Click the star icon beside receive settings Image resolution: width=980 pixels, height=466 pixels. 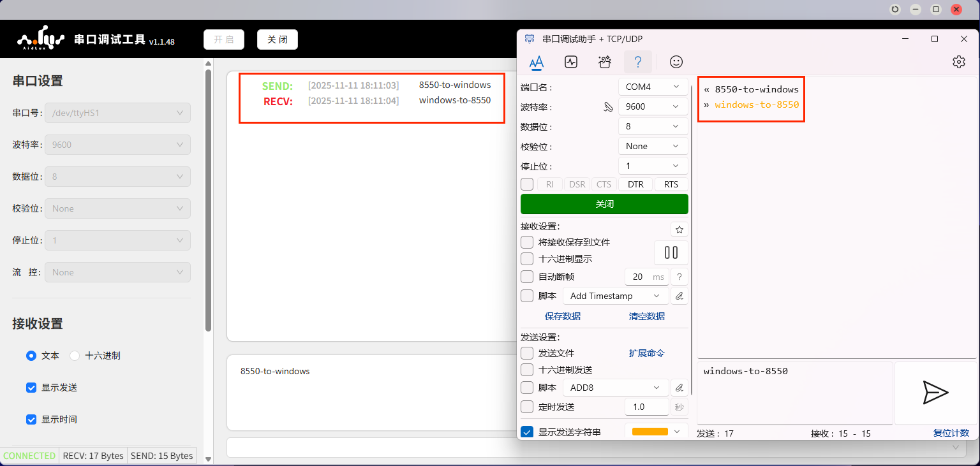click(x=679, y=229)
